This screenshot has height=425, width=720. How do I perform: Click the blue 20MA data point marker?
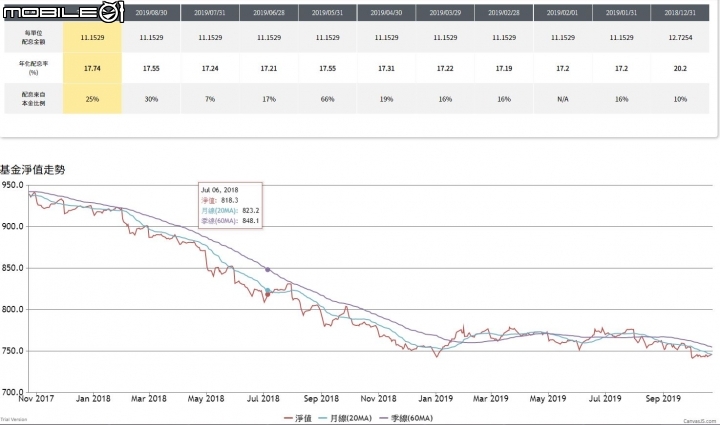[268, 290]
